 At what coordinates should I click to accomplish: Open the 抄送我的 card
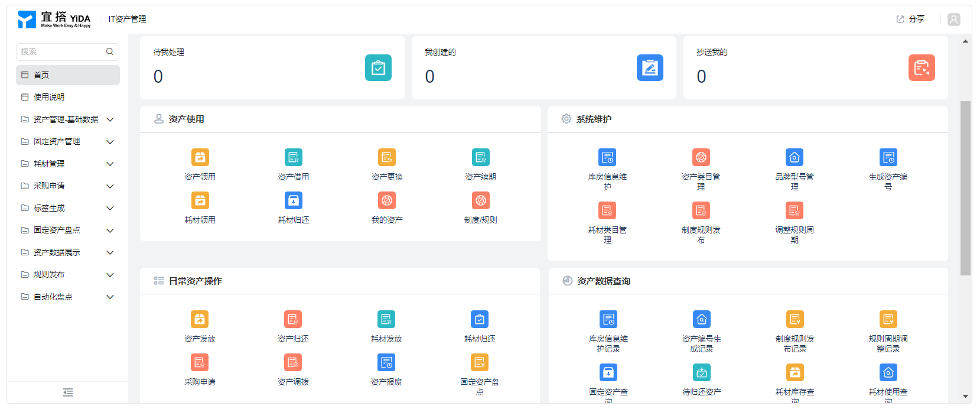click(x=816, y=67)
